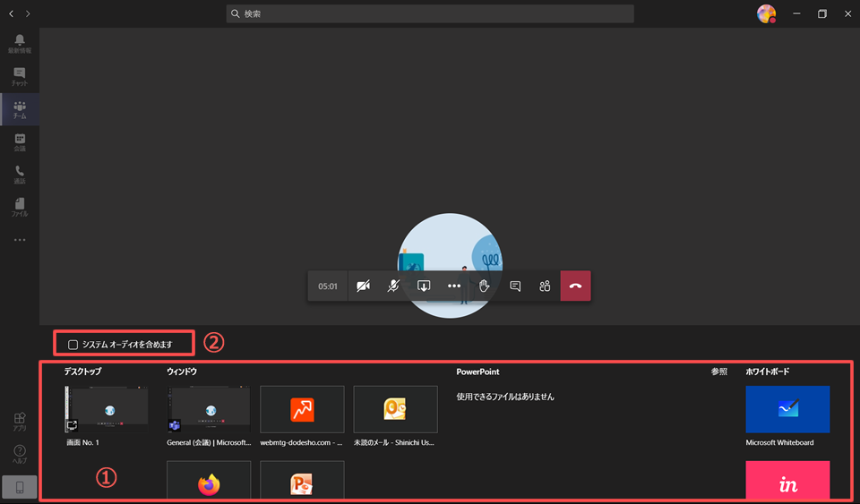Screen dimensions: 860x504
Task: Open 最新情報 activity in the sidebar
Action: click(x=20, y=44)
